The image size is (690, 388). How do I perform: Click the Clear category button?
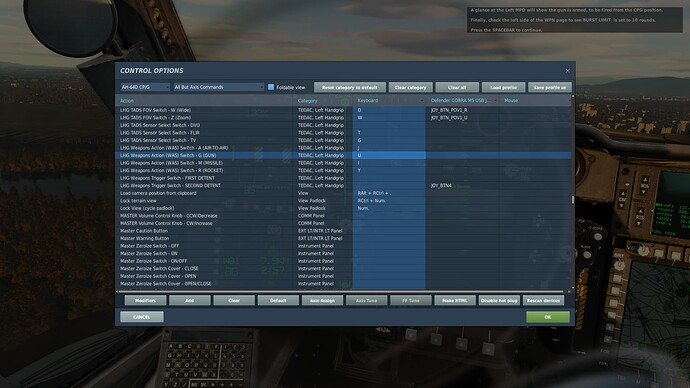point(411,87)
